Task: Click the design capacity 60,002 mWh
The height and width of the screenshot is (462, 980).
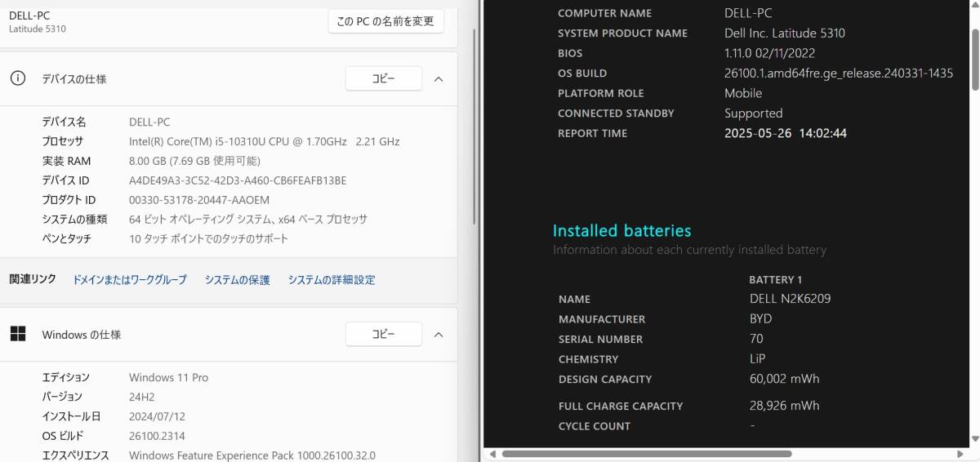Action: [784, 379]
